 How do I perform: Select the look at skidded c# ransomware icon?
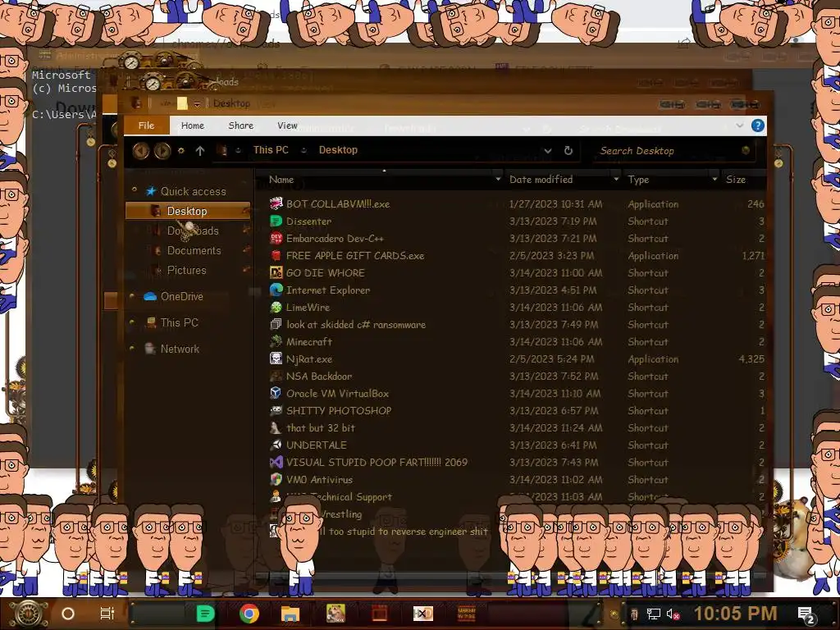pos(276,324)
